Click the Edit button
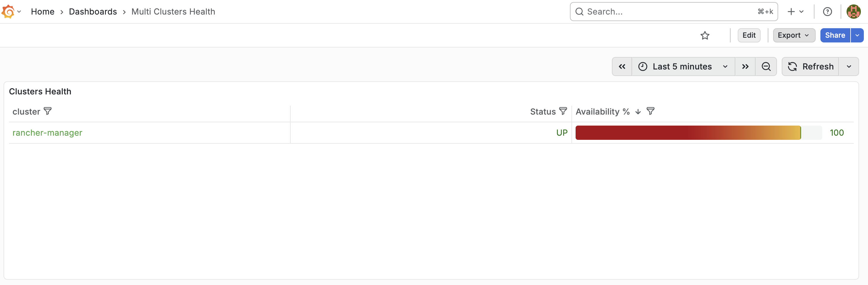 click(x=749, y=35)
